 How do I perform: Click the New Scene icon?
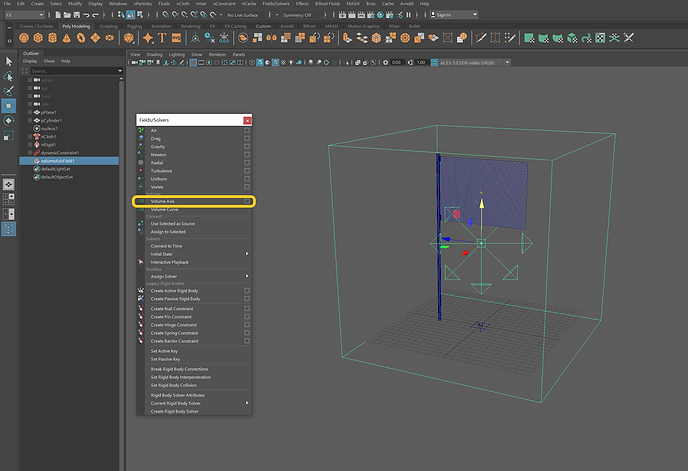[x=58, y=15]
